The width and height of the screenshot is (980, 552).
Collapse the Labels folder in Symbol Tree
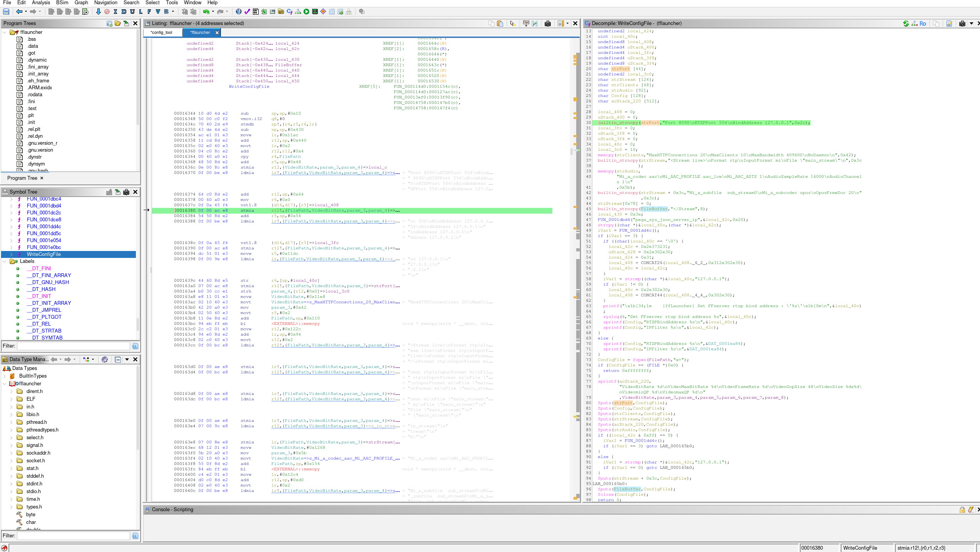tap(5, 261)
